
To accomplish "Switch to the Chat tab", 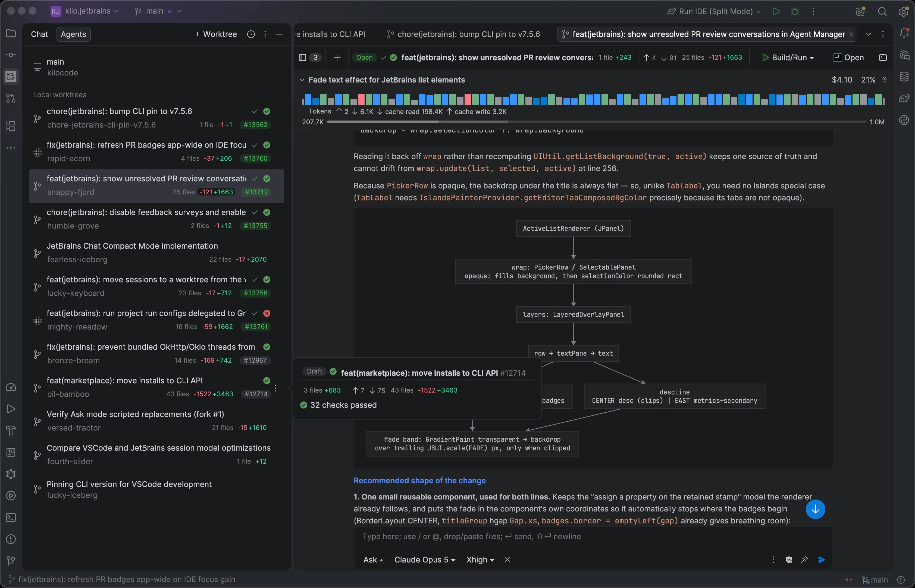I will coord(39,34).
